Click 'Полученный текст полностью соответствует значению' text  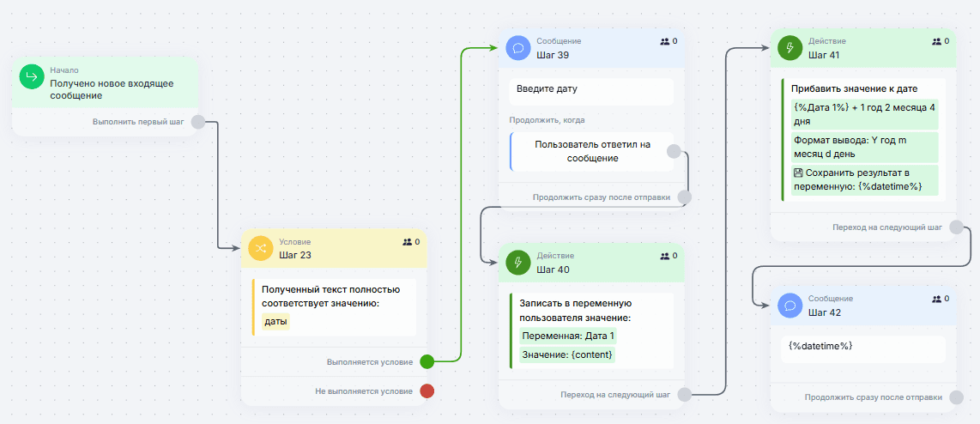click(330, 296)
